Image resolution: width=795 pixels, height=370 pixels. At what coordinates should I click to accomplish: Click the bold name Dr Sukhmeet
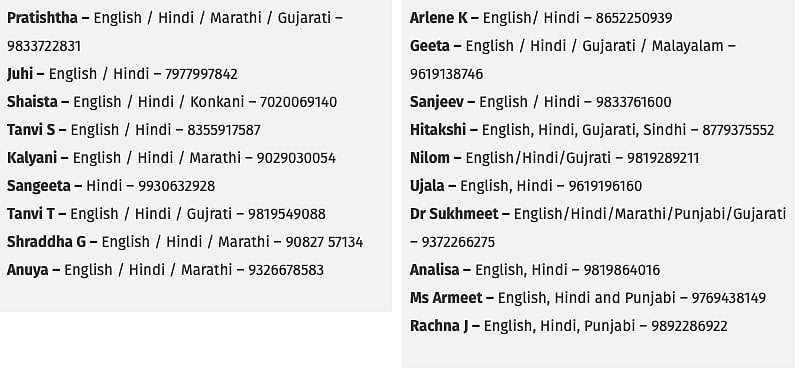tap(454, 214)
